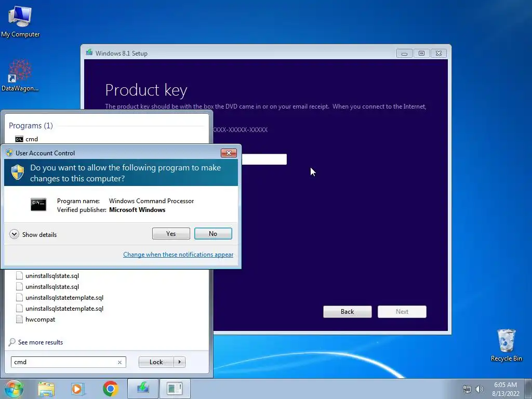Open the DataWagon desktop shortcut
The image size is (532, 399).
point(20,75)
